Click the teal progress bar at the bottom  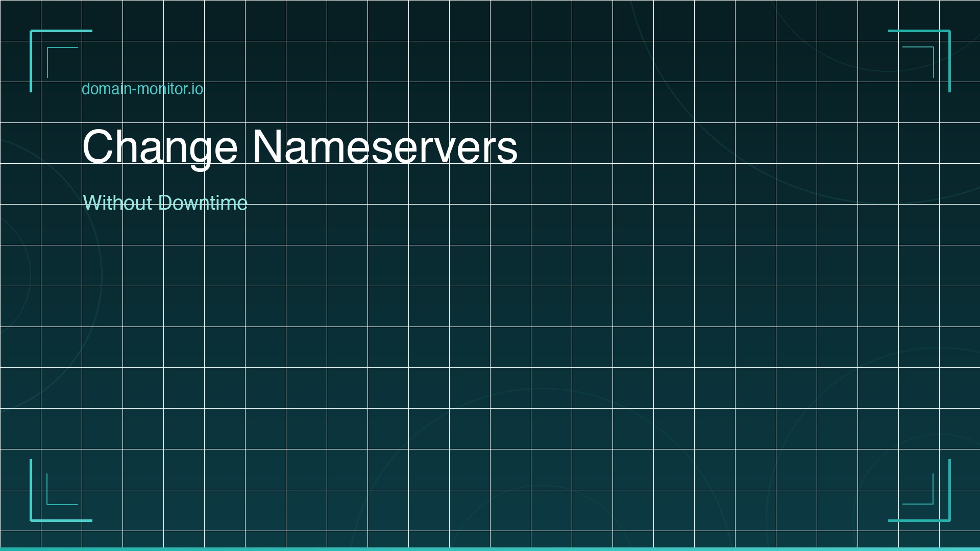coord(490,549)
